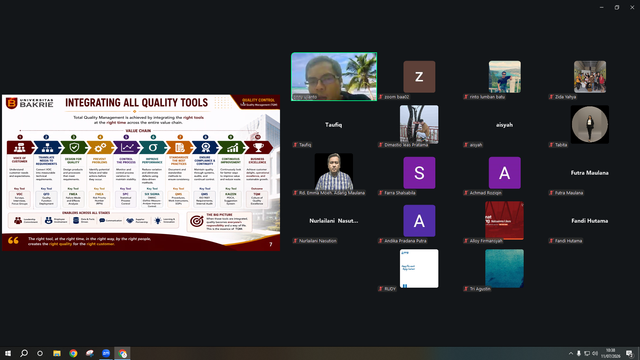Select Zida Yahya's group photo avatar
This screenshot has width=640, height=360.
590,77
